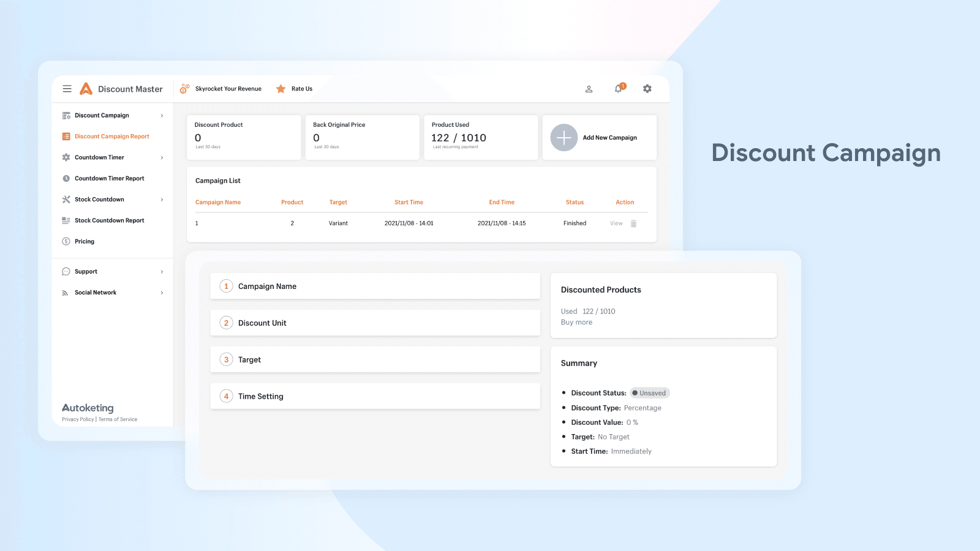The width and height of the screenshot is (980, 551).
Task: Sort by End Time column header
Action: [x=502, y=202]
